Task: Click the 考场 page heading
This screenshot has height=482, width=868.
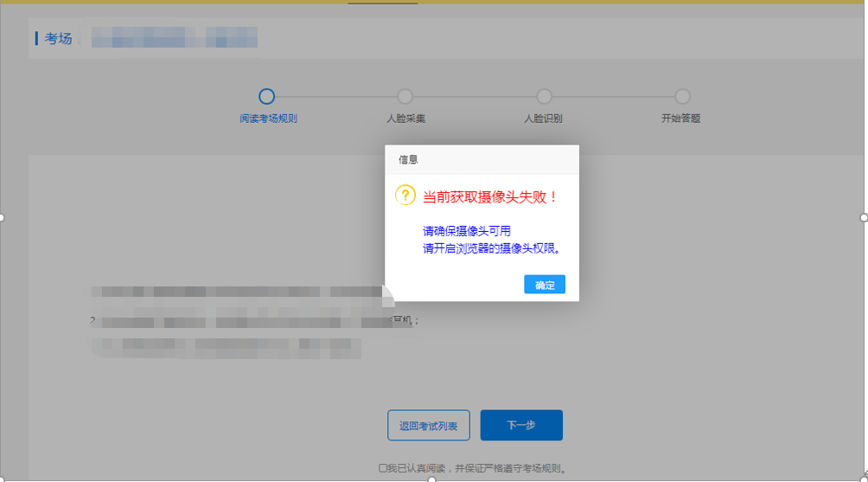Action: [58, 38]
